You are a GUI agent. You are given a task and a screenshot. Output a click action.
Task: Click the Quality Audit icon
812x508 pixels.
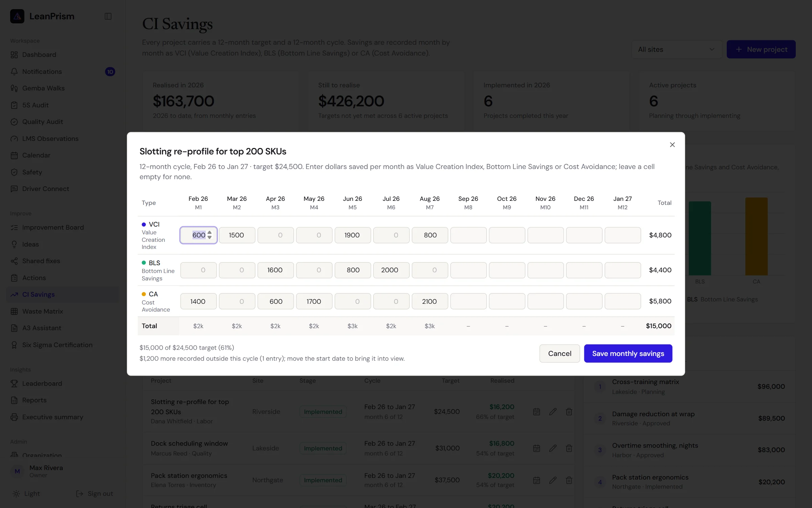[x=14, y=122]
